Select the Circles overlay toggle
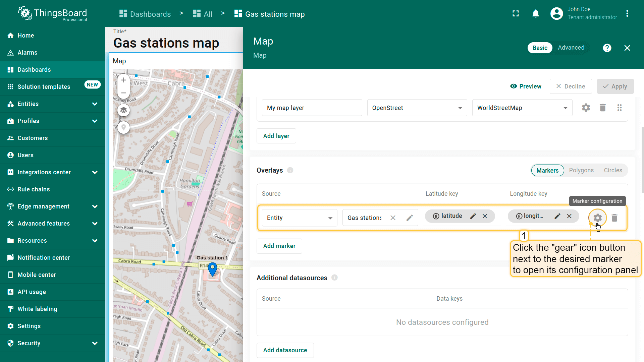The height and width of the screenshot is (362, 644). pos(613,170)
